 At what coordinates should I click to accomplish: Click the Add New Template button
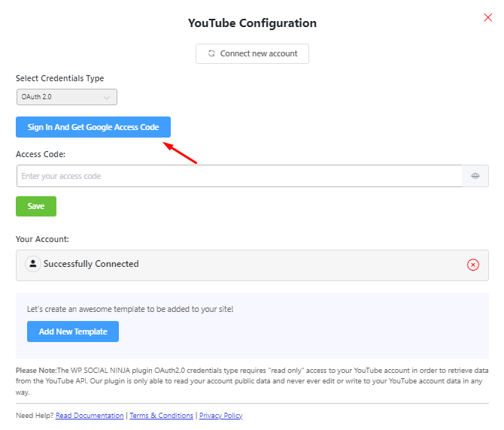pyautogui.click(x=73, y=332)
